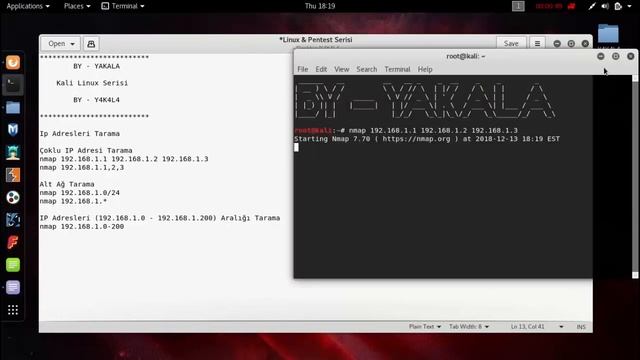Open the Applications menu
Screen dimensions: 640x360
28,6
